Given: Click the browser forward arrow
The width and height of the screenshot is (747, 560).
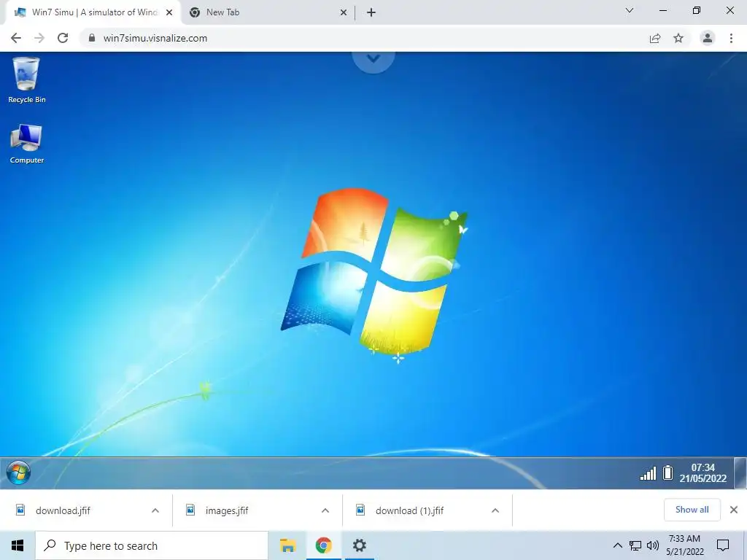Looking at the screenshot, I should 39,38.
